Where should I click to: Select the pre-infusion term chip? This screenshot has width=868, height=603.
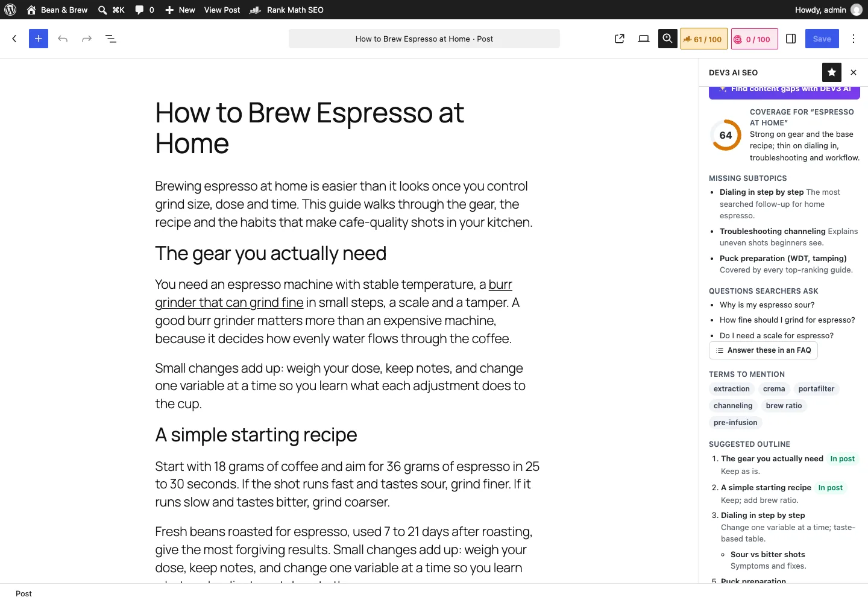coord(735,423)
